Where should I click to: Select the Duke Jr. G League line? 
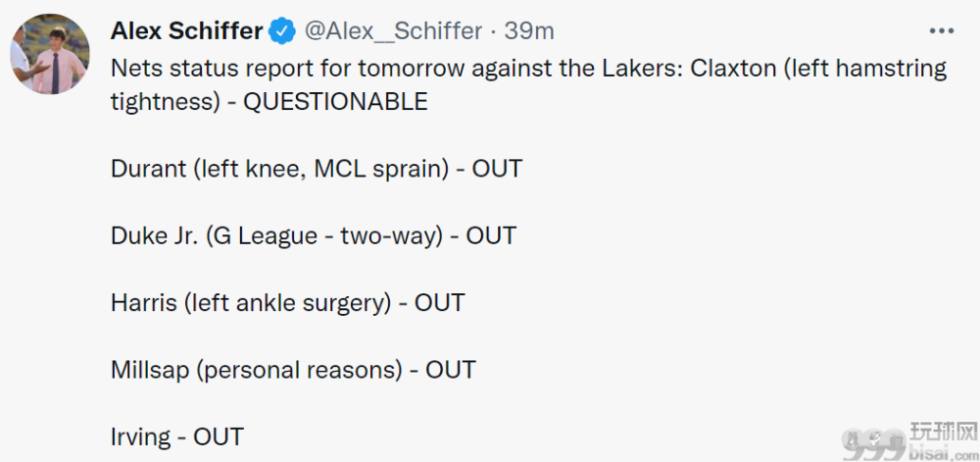[x=314, y=235]
